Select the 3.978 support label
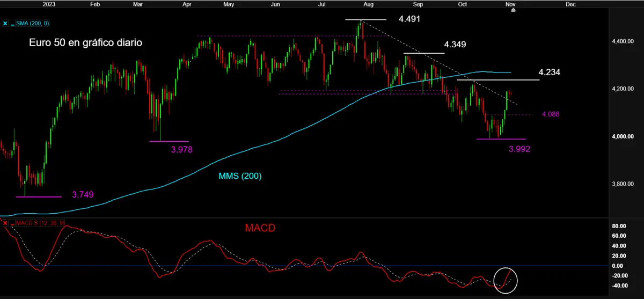 (181, 150)
